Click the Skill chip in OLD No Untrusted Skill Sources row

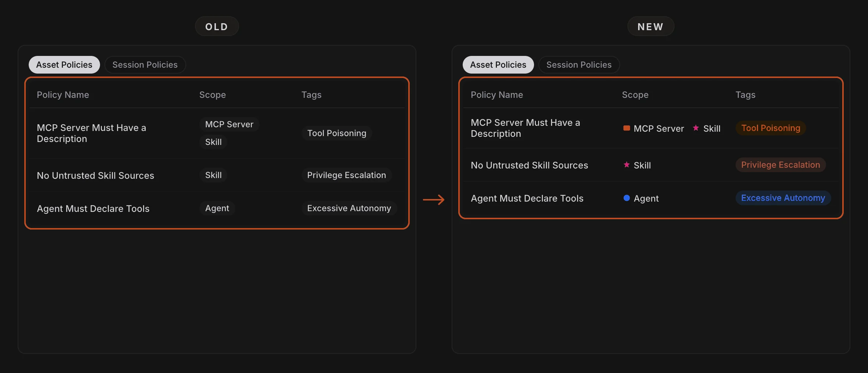pos(213,175)
